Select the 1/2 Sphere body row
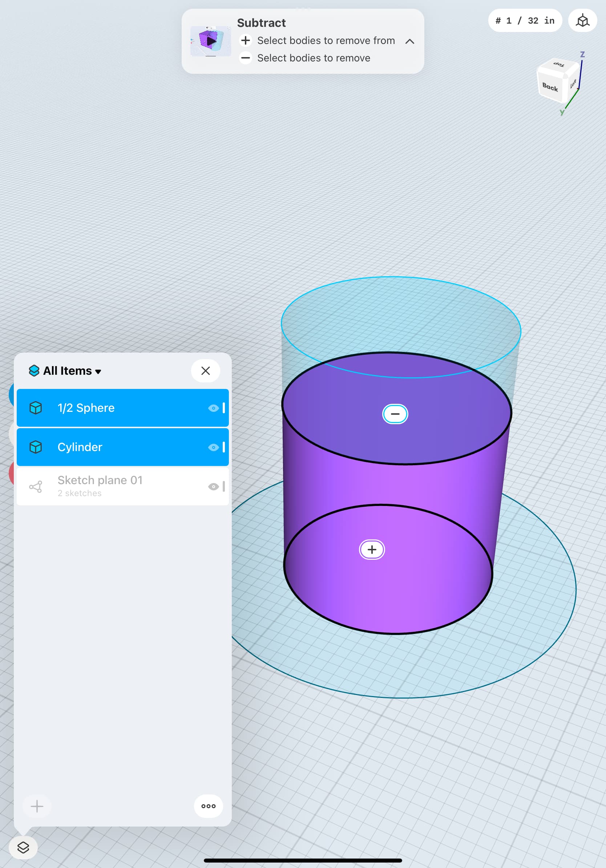 (123, 408)
